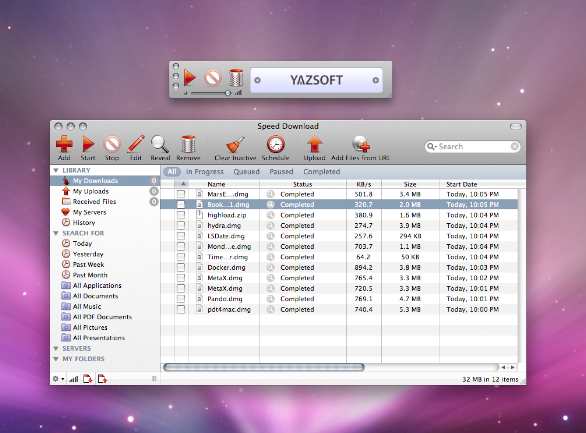Click the Start play icon in toolbar
This screenshot has width=586, height=433.
pyautogui.click(x=88, y=144)
